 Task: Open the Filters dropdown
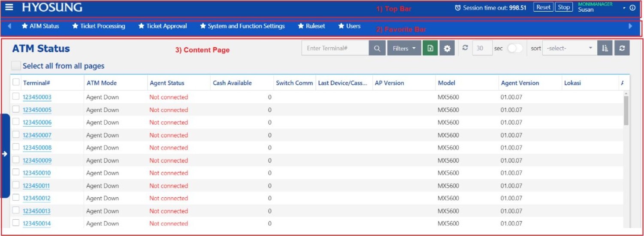pyautogui.click(x=404, y=49)
